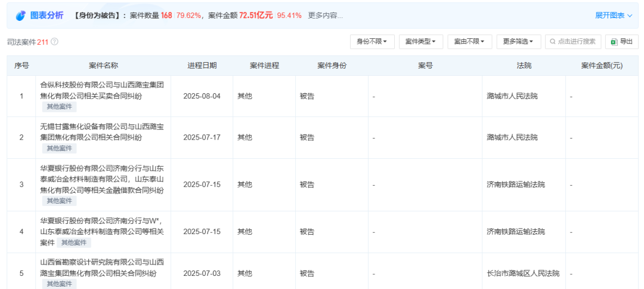Open case 合纵科技股份有限公司与山西潞宝集团 link

(x=103, y=91)
